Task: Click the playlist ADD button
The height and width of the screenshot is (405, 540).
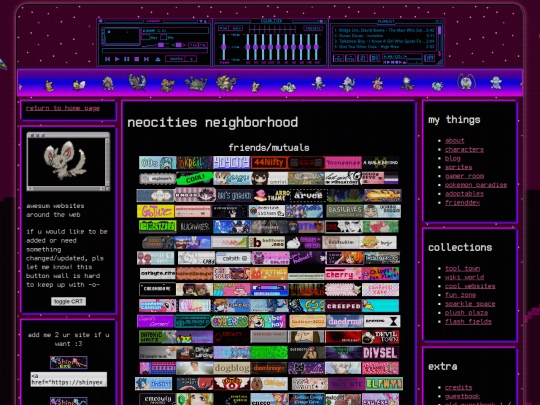Action: (x=339, y=58)
